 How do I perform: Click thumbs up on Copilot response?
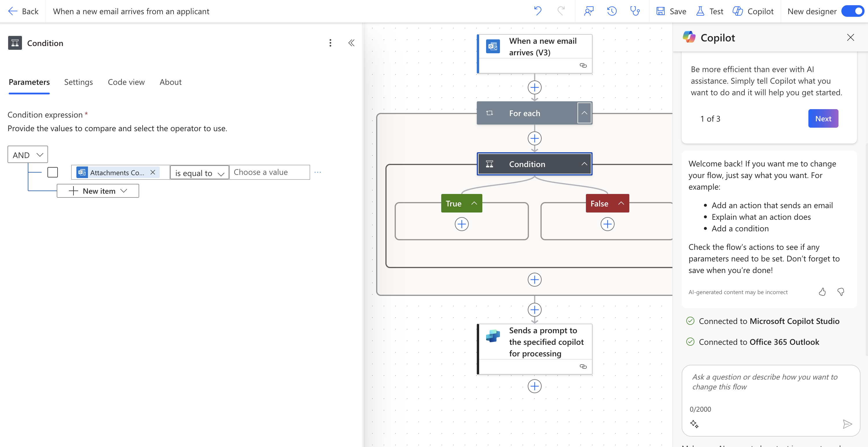click(822, 292)
